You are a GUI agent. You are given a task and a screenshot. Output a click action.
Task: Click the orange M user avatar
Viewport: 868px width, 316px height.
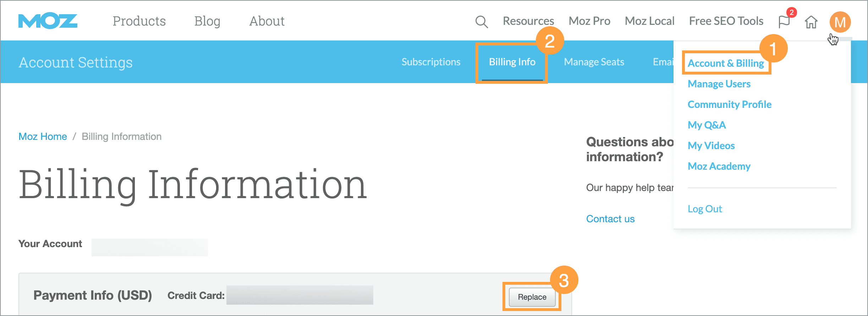point(840,22)
